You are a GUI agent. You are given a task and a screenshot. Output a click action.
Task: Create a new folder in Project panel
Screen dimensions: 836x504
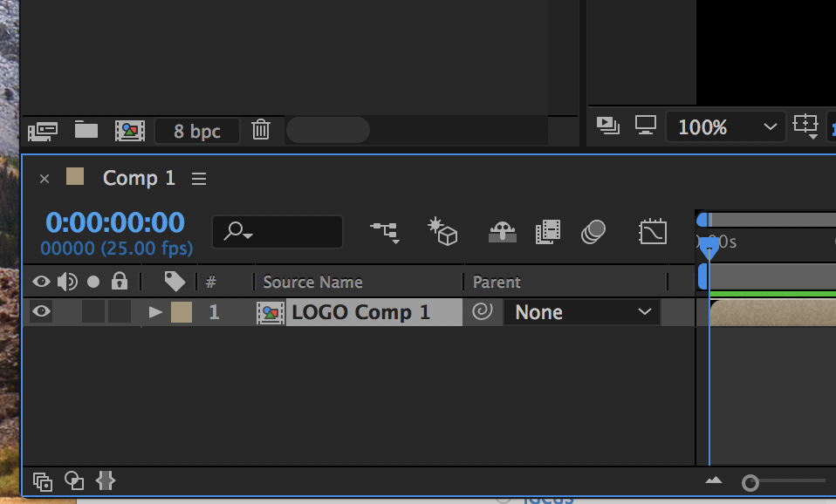pos(86,129)
